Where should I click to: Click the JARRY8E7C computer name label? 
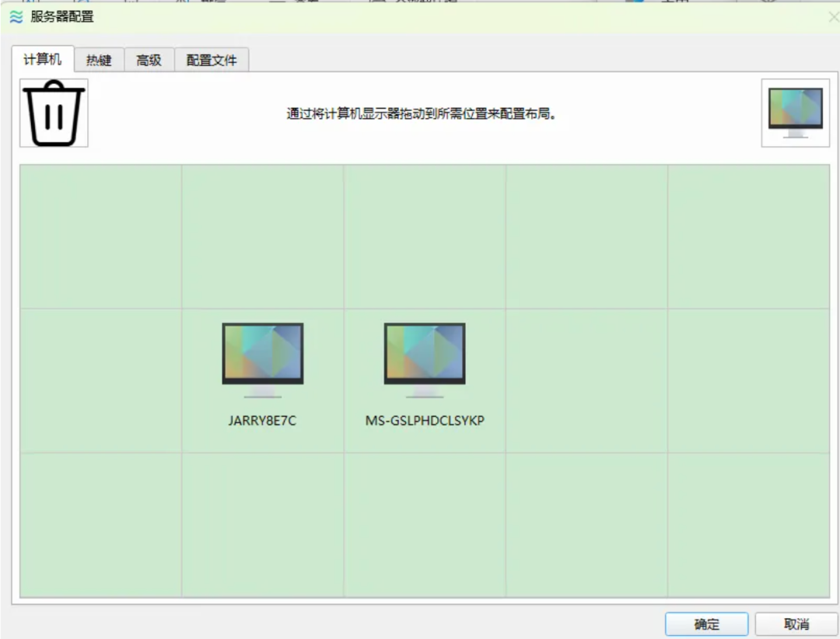262,421
